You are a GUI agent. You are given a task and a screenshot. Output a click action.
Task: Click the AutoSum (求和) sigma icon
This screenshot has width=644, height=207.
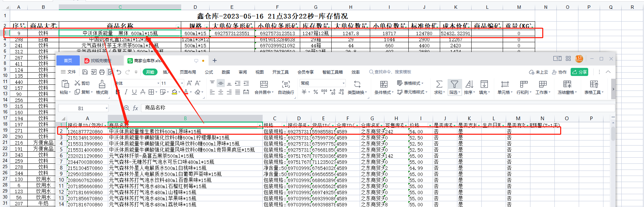tap(439, 84)
